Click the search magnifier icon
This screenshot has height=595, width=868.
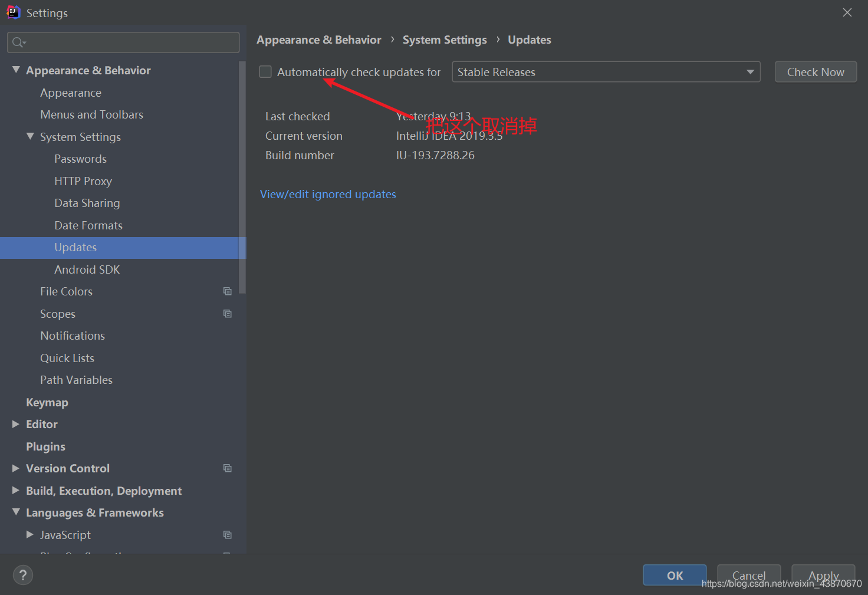pos(18,42)
